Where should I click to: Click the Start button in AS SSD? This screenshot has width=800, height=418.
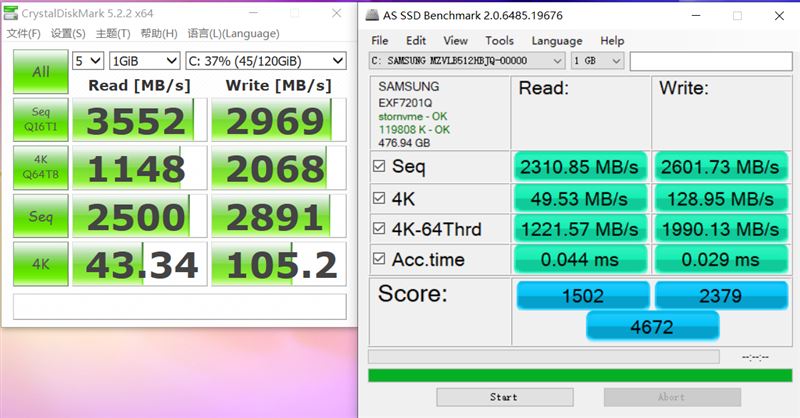click(505, 397)
